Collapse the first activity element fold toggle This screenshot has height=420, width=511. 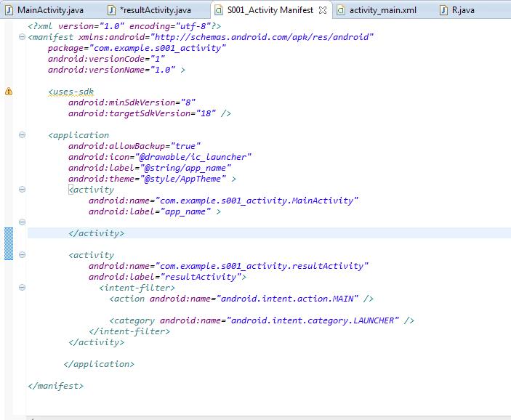(x=22, y=190)
